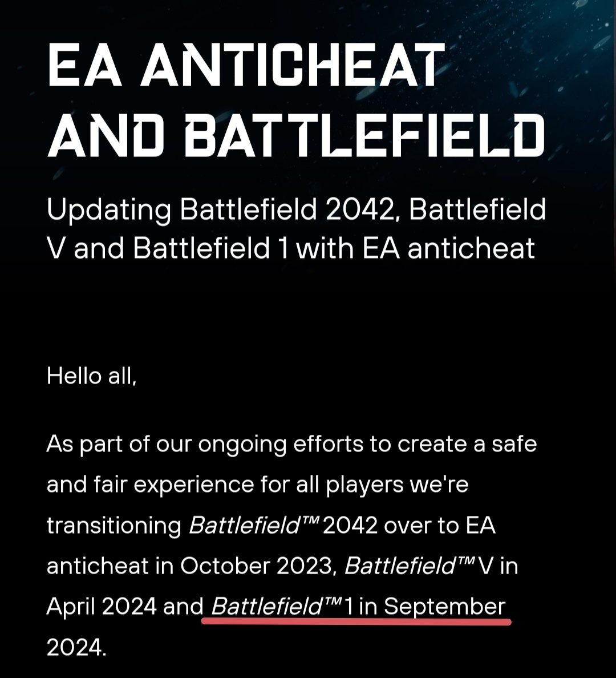
Task: Click the words "players we're"
Action: 396,485
